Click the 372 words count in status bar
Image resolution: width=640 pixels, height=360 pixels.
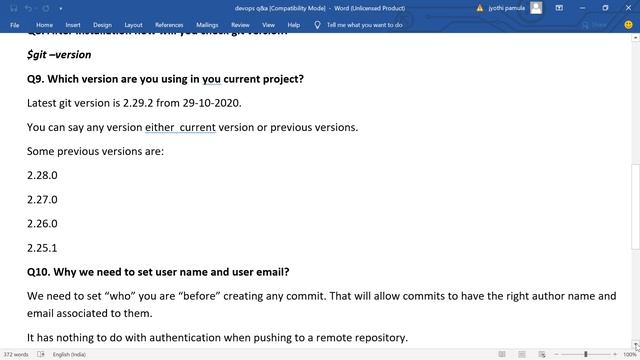[x=16, y=354]
